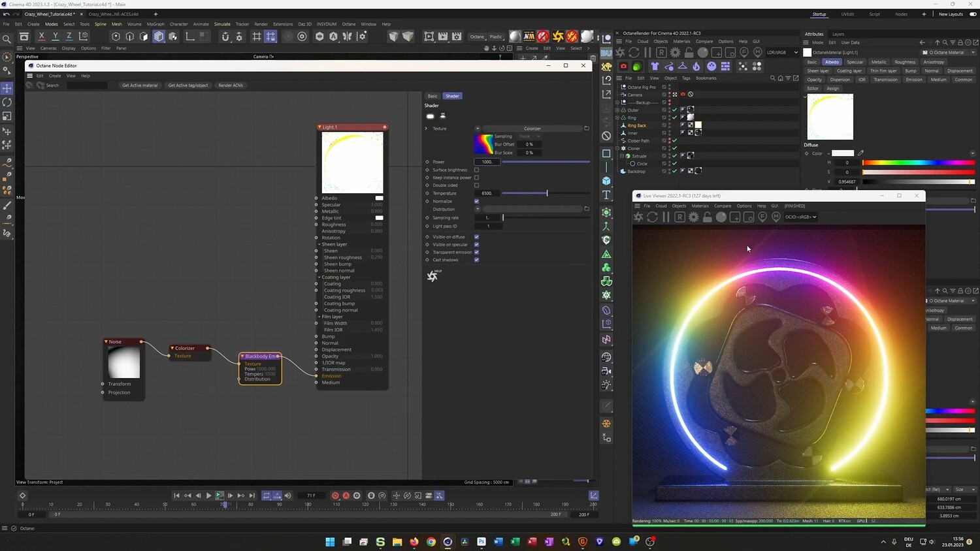Collapse the Coating layer group in Light.1 node
Image resolution: width=980 pixels, height=551 pixels.
pyautogui.click(x=320, y=277)
